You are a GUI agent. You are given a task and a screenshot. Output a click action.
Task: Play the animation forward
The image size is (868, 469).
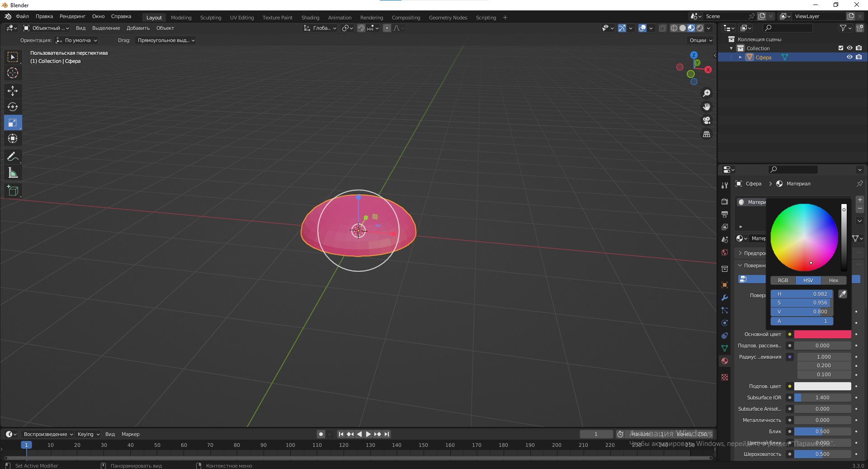pyautogui.click(x=368, y=434)
